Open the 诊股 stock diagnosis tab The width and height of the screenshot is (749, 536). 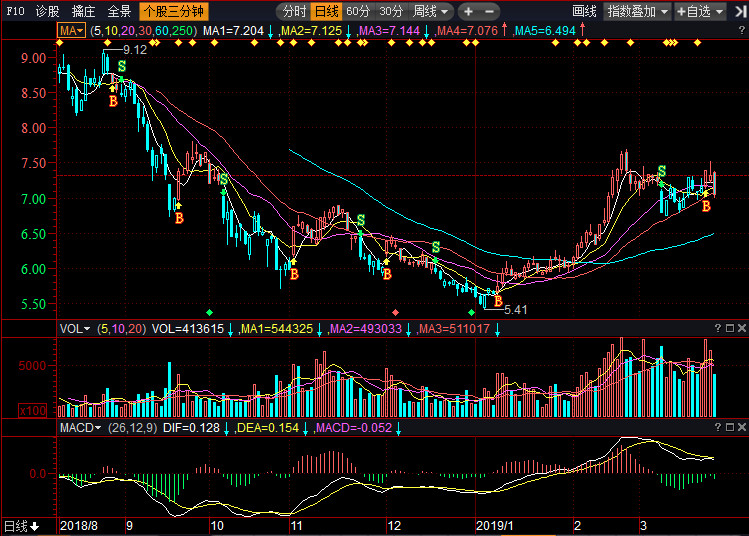click(47, 12)
